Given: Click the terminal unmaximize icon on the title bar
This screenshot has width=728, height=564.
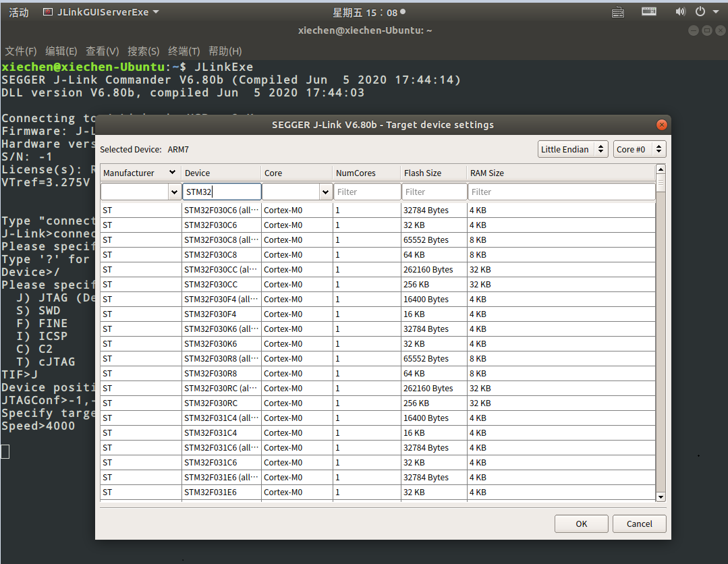Looking at the screenshot, I should pyautogui.click(x=706, y=30).
